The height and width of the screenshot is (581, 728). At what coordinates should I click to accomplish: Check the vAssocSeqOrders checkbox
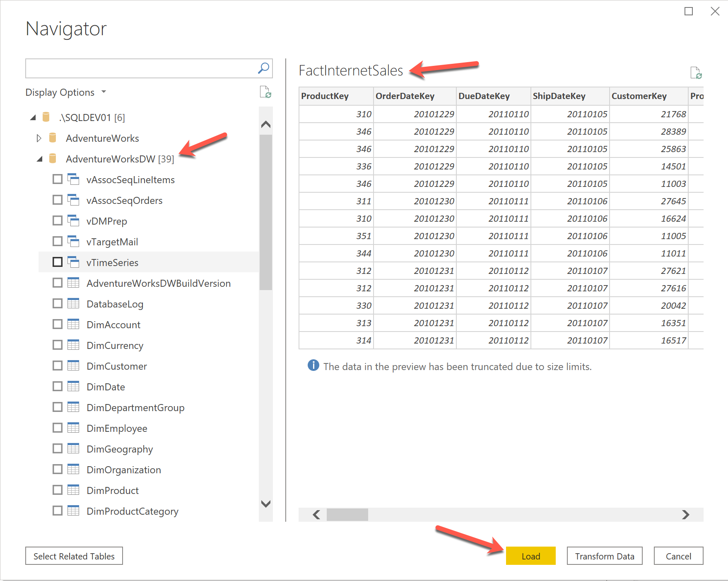point(58,200)
